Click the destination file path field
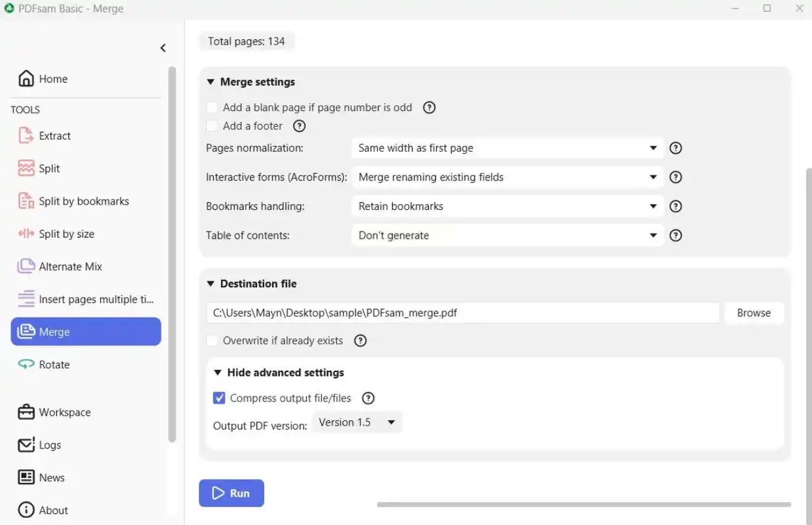Viewport: 812px width, 525px height. pos(463,313)
